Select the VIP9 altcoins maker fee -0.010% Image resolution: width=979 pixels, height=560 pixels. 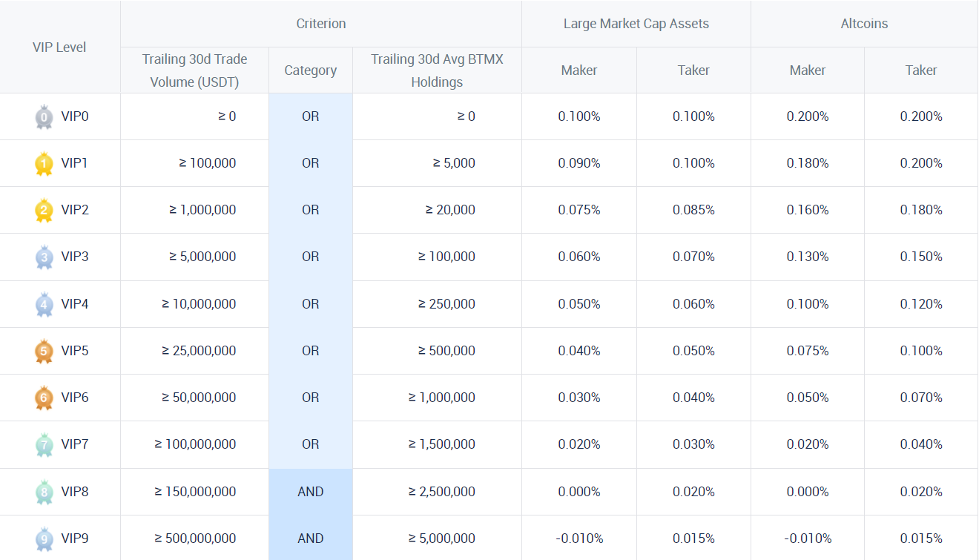tap(808, 538)
